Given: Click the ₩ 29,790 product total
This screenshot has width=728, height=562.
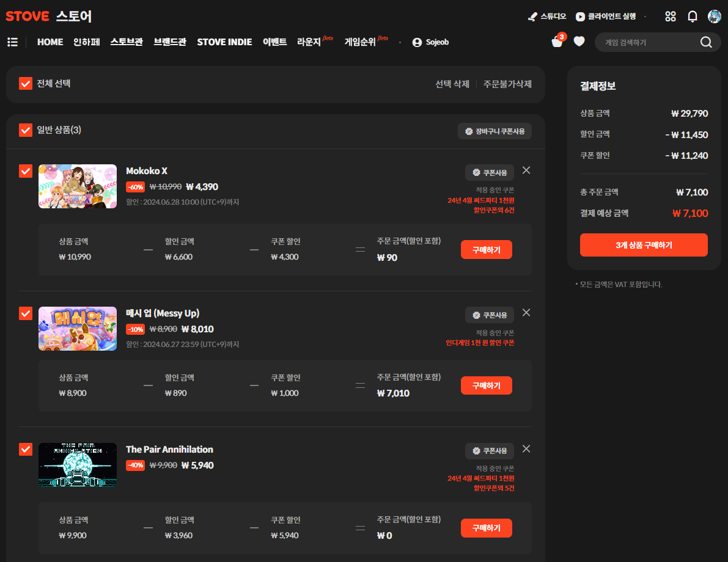Looking at the screenshot, I should tap(689, 114).
